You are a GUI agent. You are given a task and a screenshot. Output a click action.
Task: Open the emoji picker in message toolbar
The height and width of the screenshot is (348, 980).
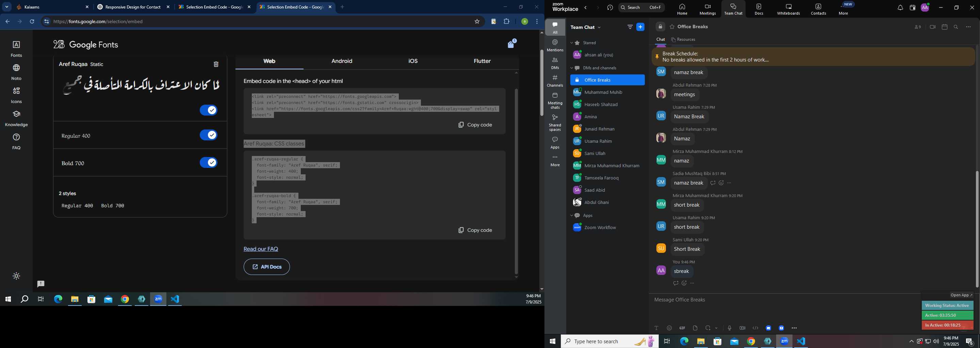670,328
